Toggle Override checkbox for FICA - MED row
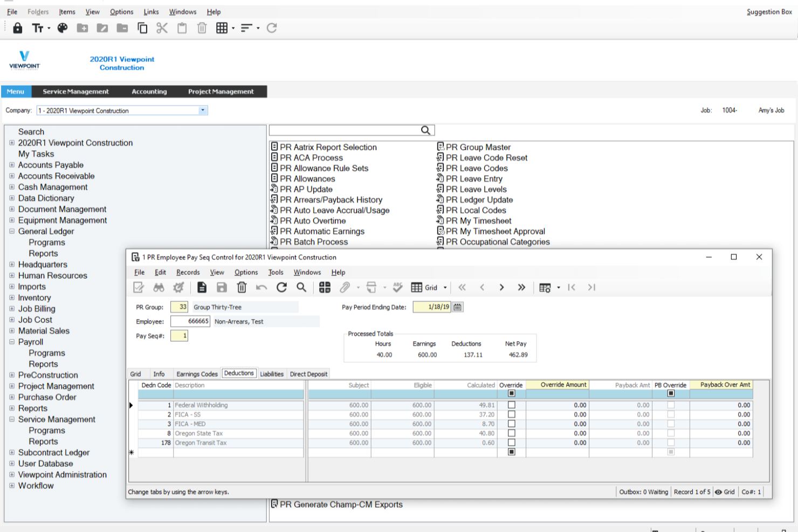This screenshot has width=798, height=532. pos(512,424)
